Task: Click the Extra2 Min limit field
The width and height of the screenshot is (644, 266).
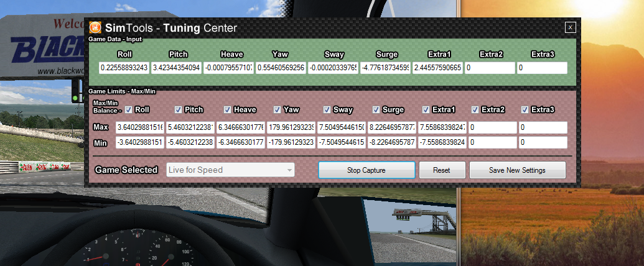Action: point(493,143)
